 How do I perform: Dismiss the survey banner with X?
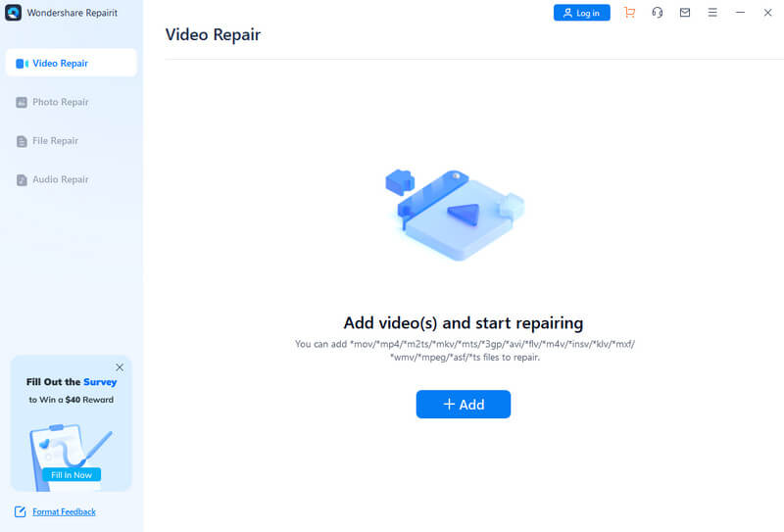tap(120, 367)
